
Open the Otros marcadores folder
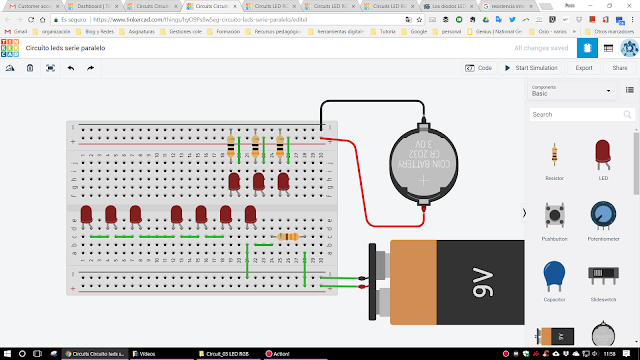pyautogui.click(x=609, y=31)
